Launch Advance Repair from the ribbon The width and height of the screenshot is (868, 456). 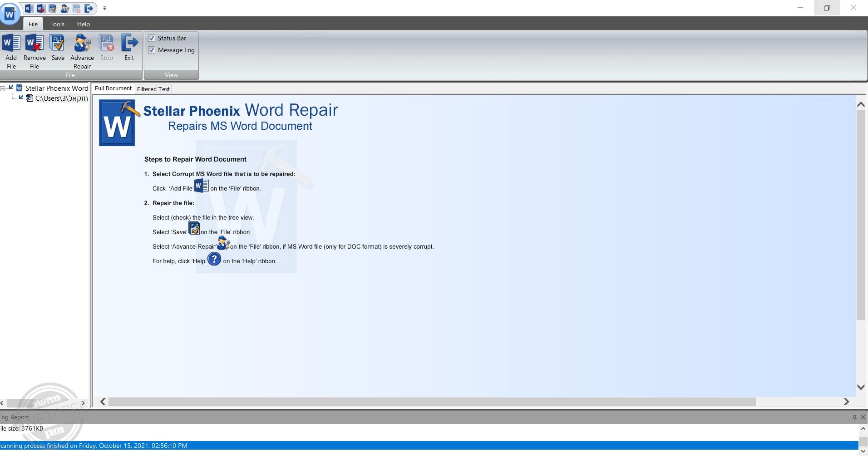(82, 52)
